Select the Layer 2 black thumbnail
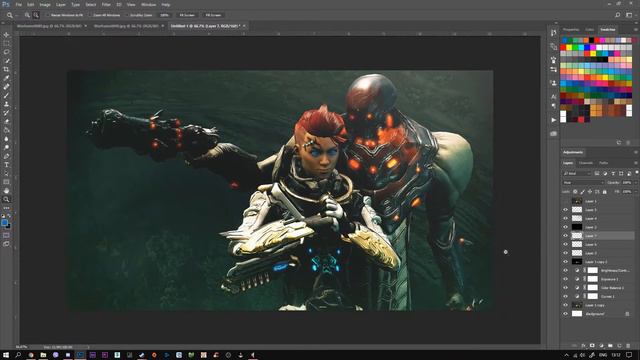Image resolution: width=640 pixels, height=360 pixels. [577, 227]
